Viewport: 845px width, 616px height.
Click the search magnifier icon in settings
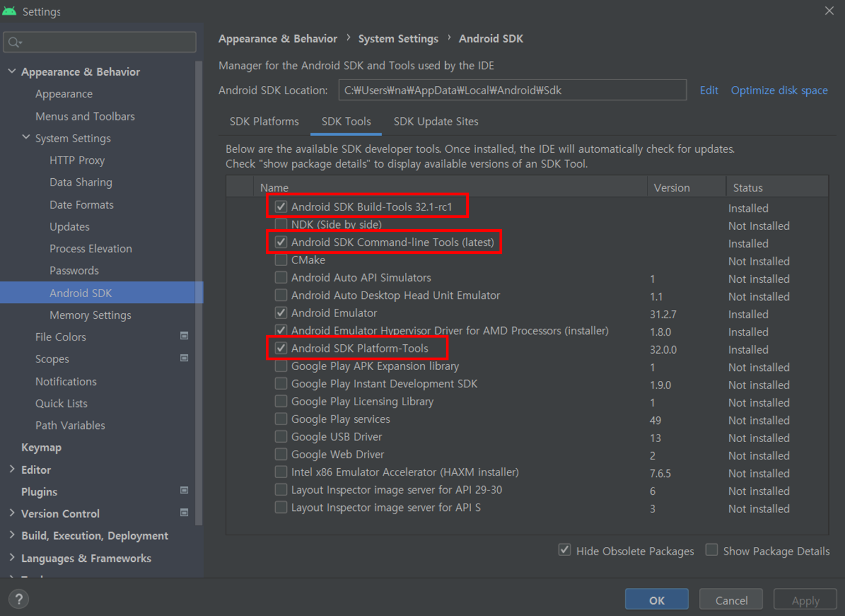[14, 42]
